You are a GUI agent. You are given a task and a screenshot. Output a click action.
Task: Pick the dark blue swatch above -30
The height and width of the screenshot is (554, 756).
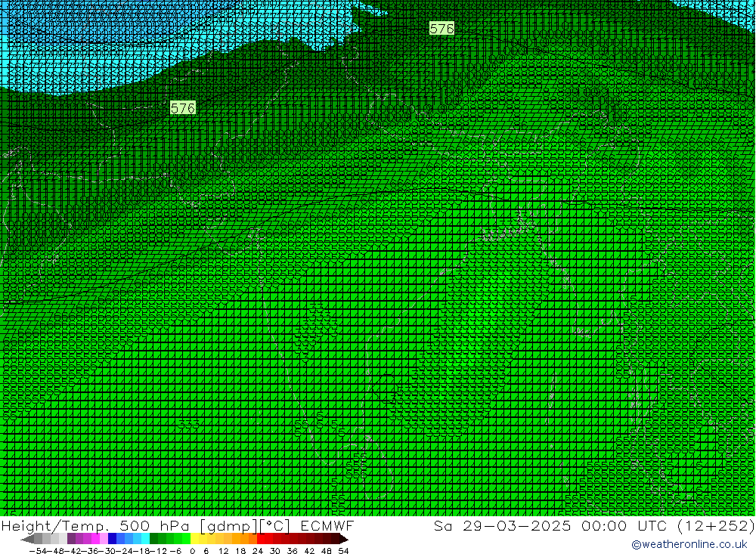[x=112, y=539]
